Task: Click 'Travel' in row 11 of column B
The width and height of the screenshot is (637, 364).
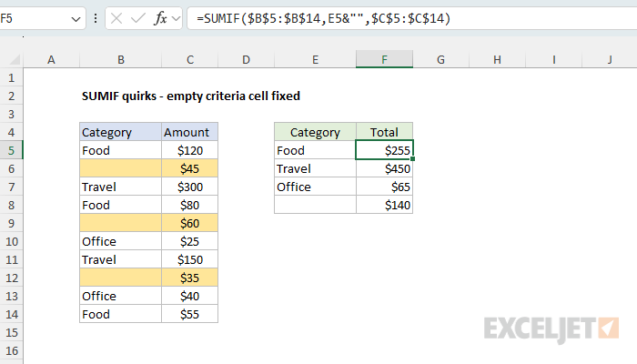Action: pyautogui.click(x=121, y=259)
